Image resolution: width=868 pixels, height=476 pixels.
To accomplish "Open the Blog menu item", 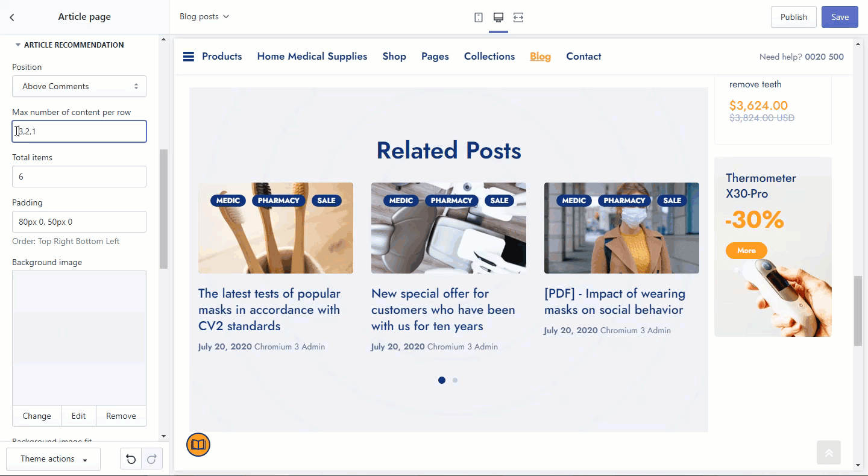I will [x=540, y=57].
